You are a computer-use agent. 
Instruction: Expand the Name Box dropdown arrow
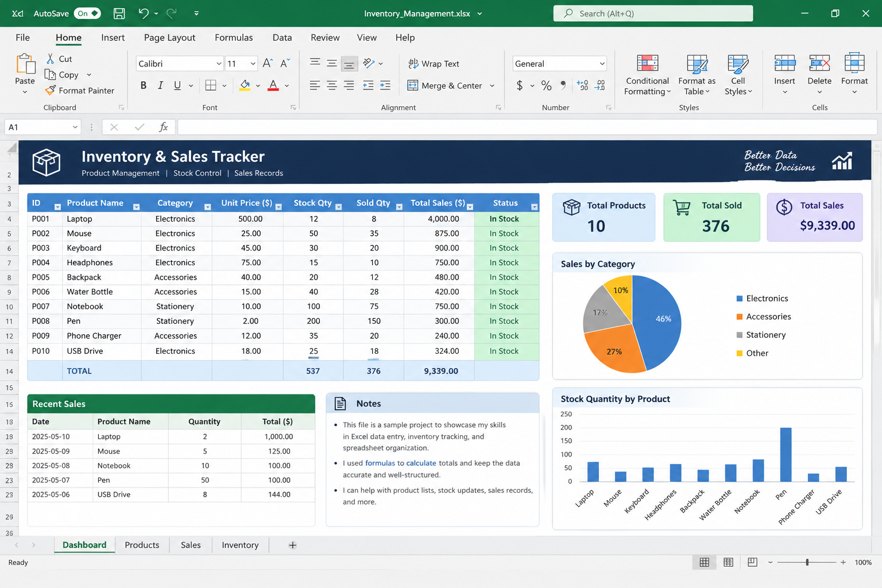[x=75, y=127]
